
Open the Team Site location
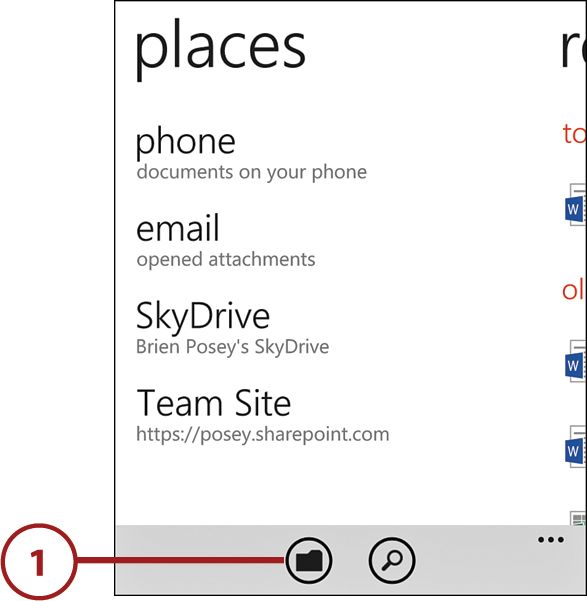tap(262, 415)
